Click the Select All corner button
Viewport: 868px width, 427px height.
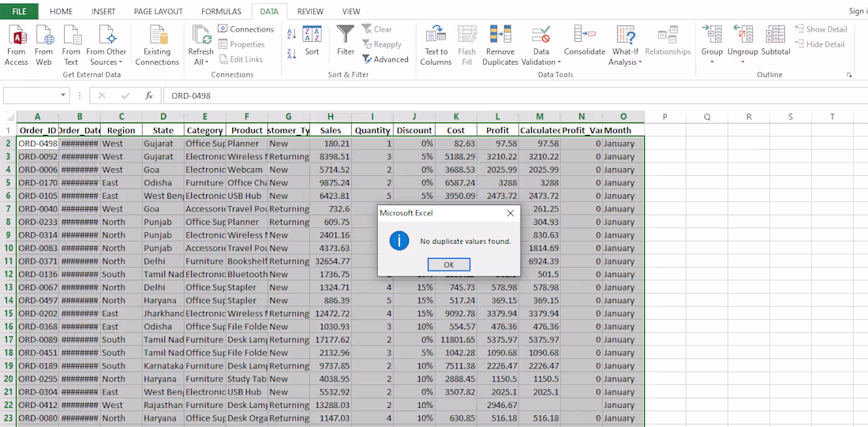(x=9, y=116)
